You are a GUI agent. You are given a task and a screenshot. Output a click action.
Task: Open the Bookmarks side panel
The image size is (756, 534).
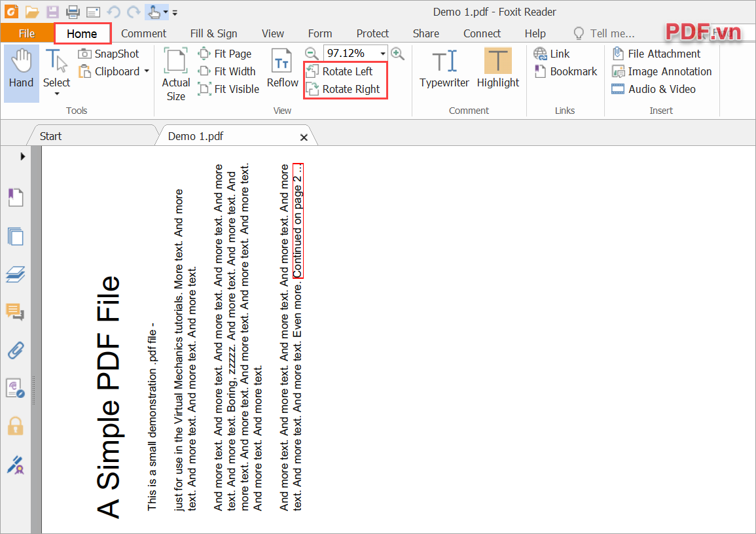click(x=16, y=198)
